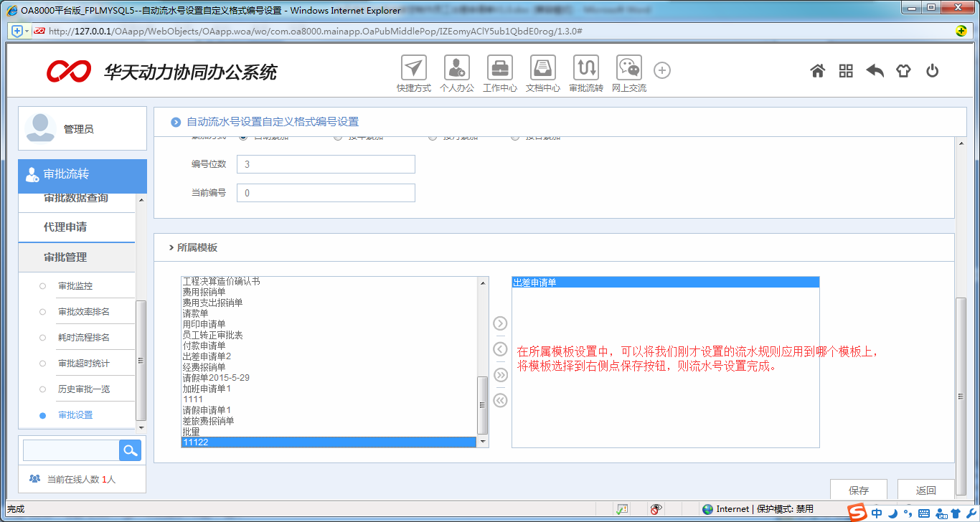
Task: Open 个人办公 personal office module
Action: tap(456, 70)
